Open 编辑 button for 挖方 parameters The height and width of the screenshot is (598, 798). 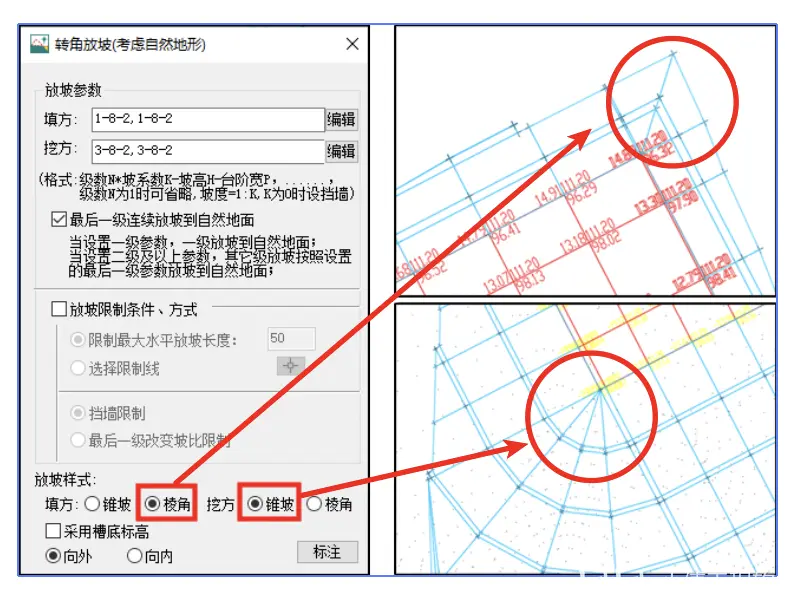pos(341,151)
